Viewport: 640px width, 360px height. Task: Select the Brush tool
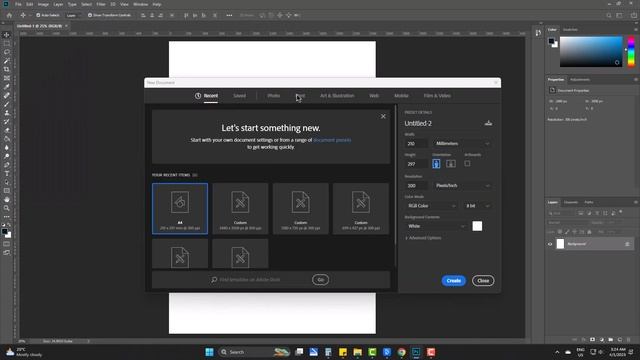point(7,104)
